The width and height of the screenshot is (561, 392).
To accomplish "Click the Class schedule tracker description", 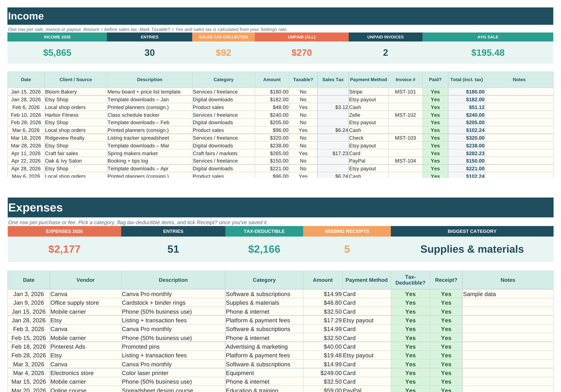I will [150, 115].
